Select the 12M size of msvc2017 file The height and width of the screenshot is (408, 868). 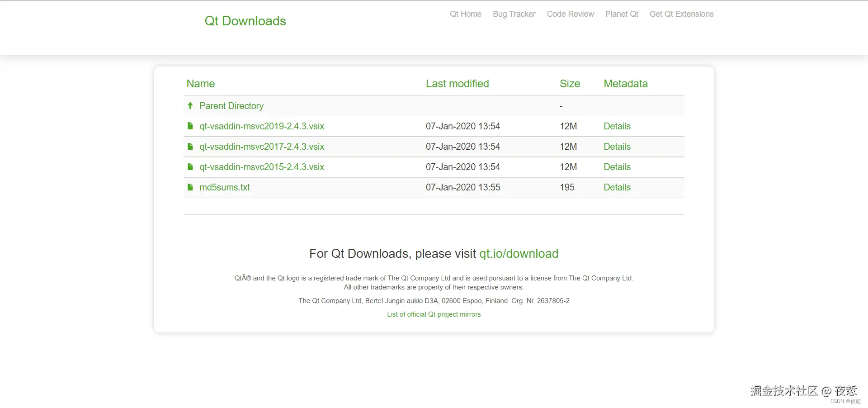[x=569, y=147]
